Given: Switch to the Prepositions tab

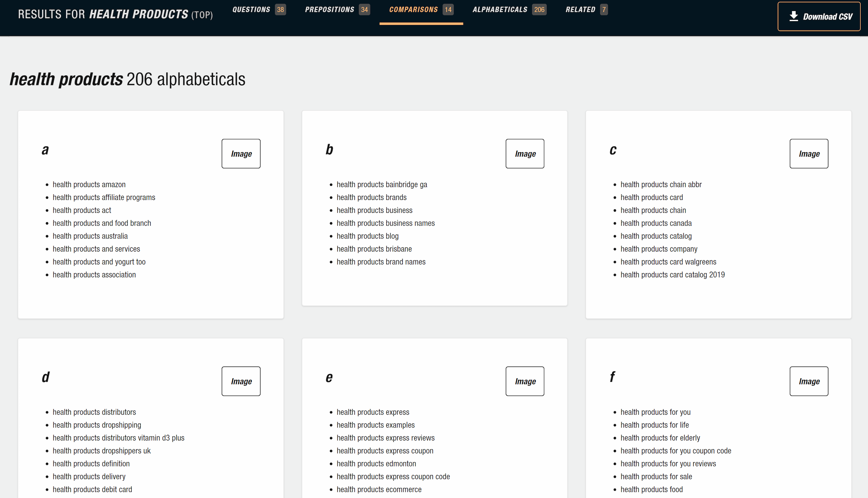Looking at the screenshot, I should click(337, 10).
